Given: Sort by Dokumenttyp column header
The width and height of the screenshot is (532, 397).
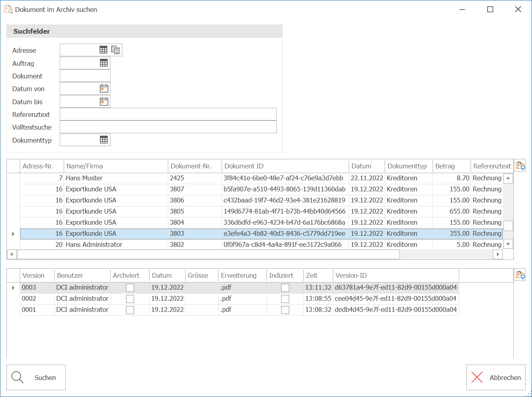Looking at the screenshot, I should coord(408,166).
